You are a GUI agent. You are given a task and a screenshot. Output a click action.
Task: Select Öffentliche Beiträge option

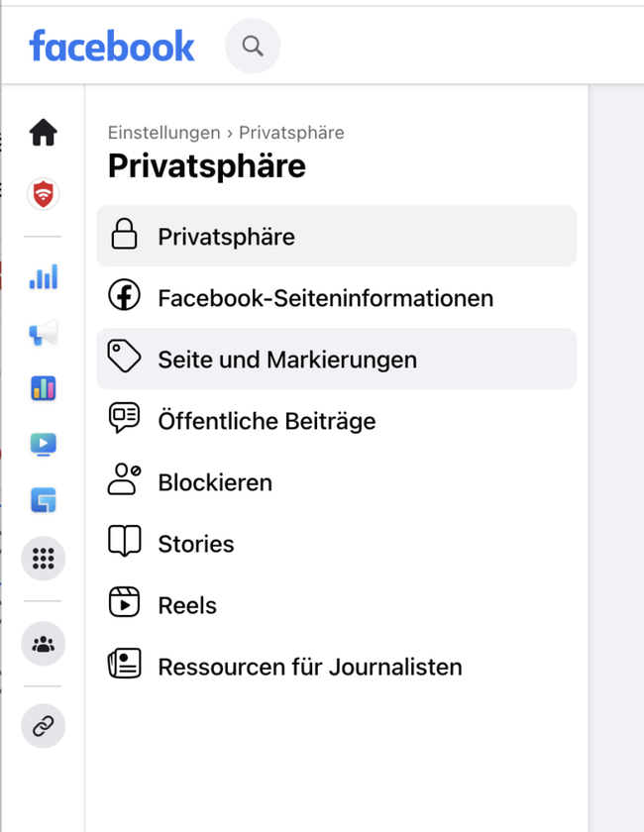tap(336, 421)
